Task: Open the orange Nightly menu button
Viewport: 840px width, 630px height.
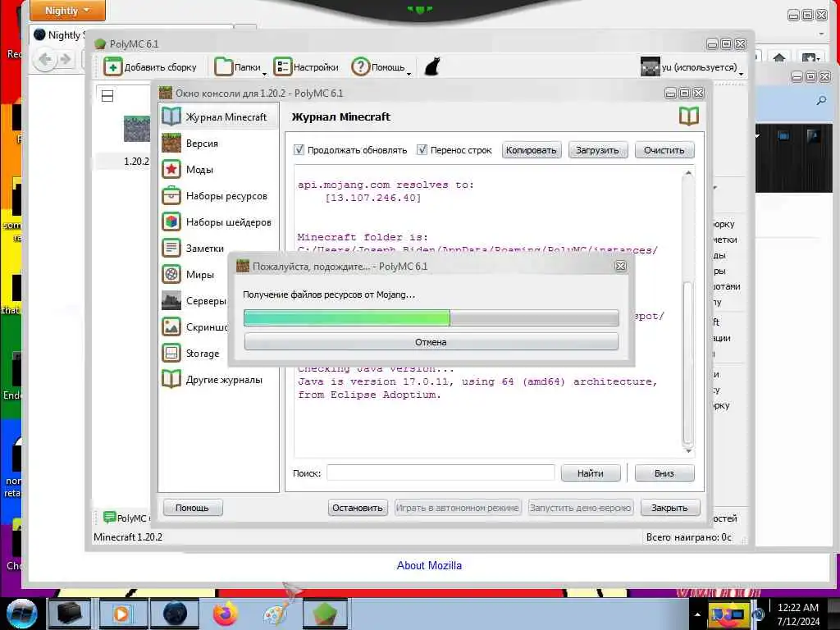Action: tap(67, 10)
